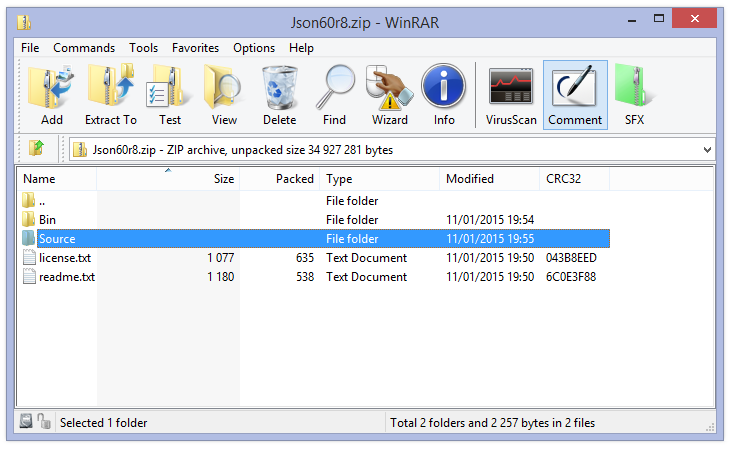The image size is (732, 450).
Task: Sort list by Name column
Action: coord(57,179)
